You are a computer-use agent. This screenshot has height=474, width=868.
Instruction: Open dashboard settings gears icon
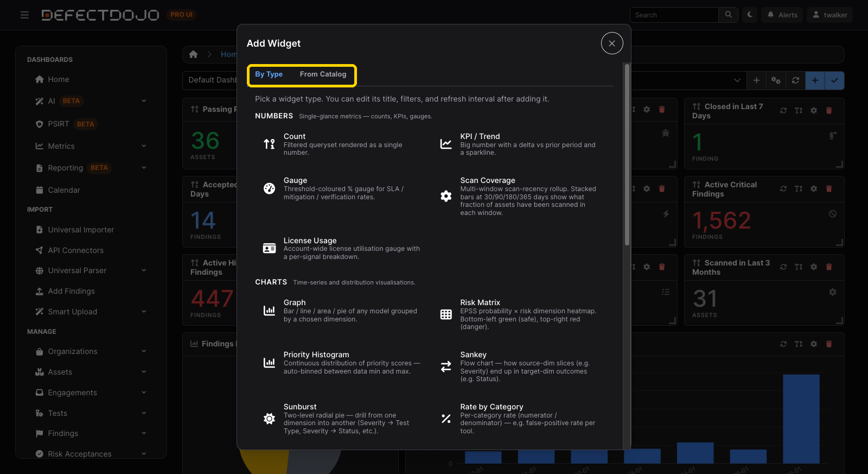[776, 80]
